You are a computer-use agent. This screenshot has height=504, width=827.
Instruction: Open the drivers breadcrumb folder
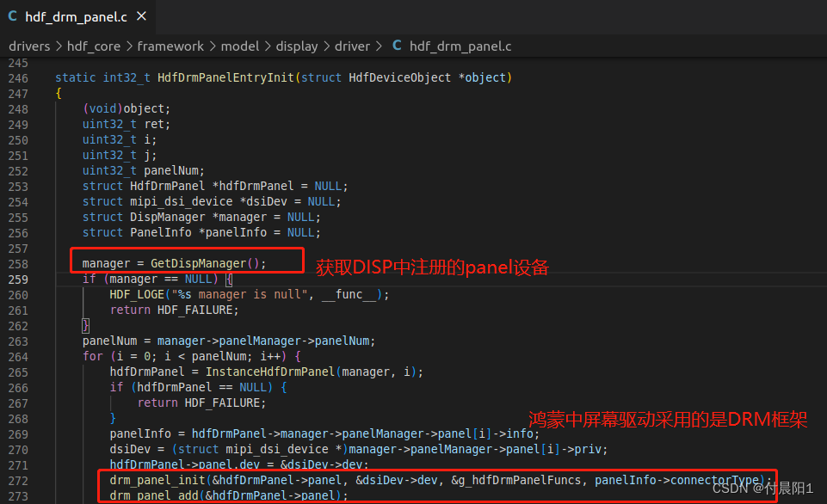[x=29, y=46]
